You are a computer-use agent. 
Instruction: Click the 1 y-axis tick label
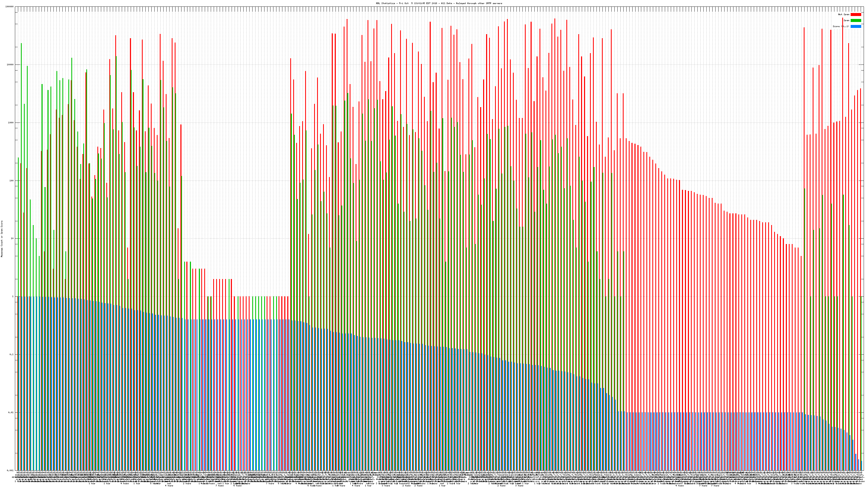[x=13, y=296]
